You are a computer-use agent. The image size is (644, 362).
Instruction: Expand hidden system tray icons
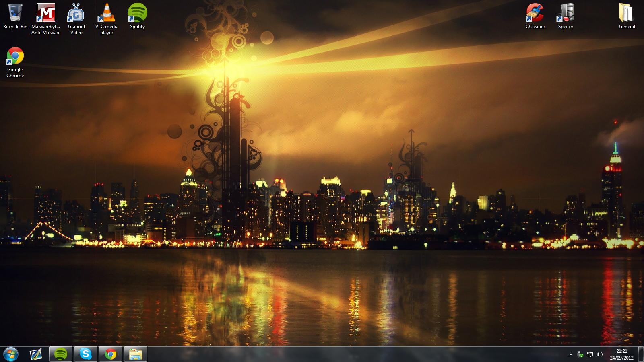point(570,354)
